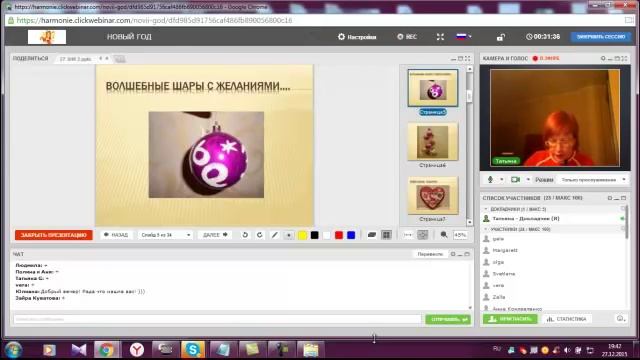Click the room lock icon in top bar
Viewport: 640px width, 360px height.
coord(500,37)
